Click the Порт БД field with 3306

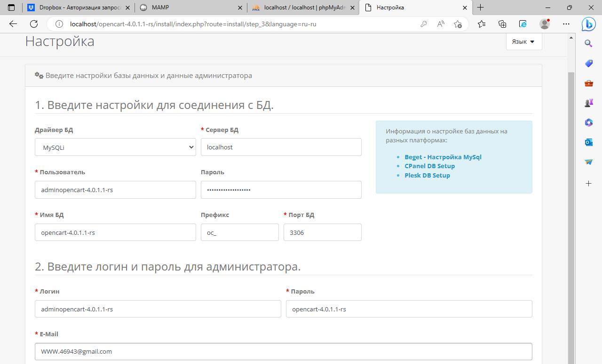(x=322, y=232)
